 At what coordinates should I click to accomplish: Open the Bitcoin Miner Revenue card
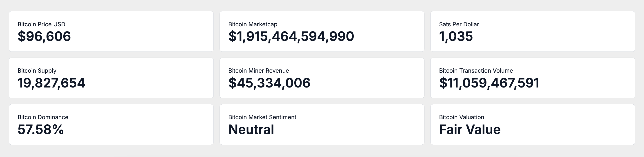[322, 78]
